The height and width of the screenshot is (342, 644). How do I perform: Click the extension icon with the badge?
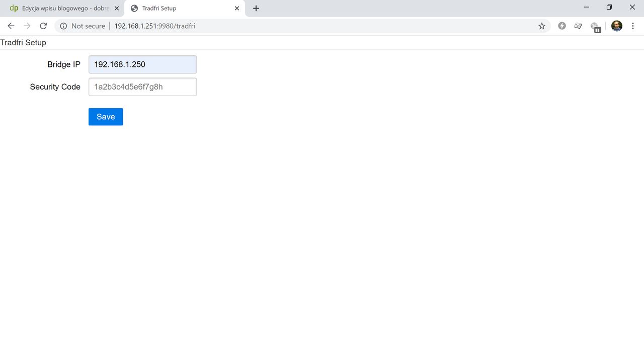[596, 27]
